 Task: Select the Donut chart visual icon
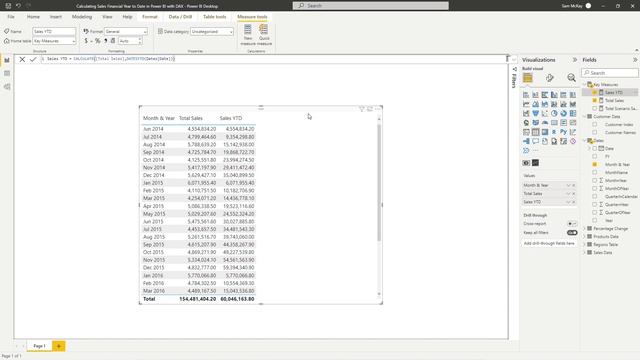coord(564,113)
